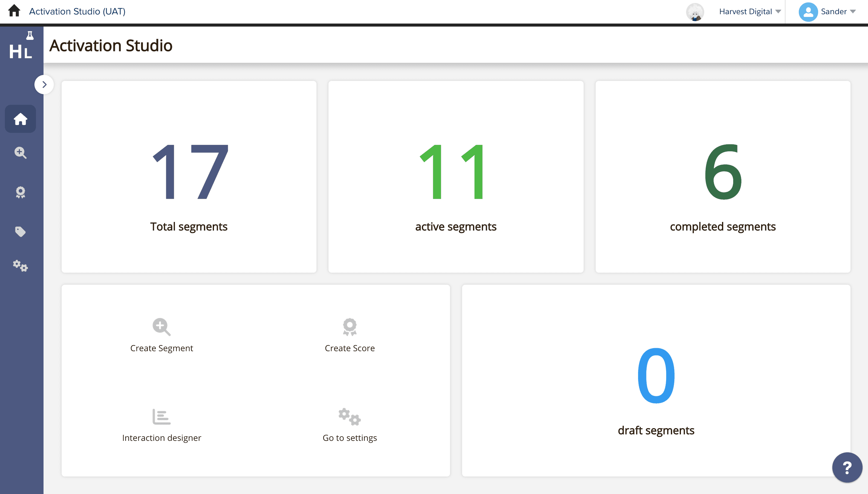Open the help question mark button
868x494 pixels.
(847, 467)
